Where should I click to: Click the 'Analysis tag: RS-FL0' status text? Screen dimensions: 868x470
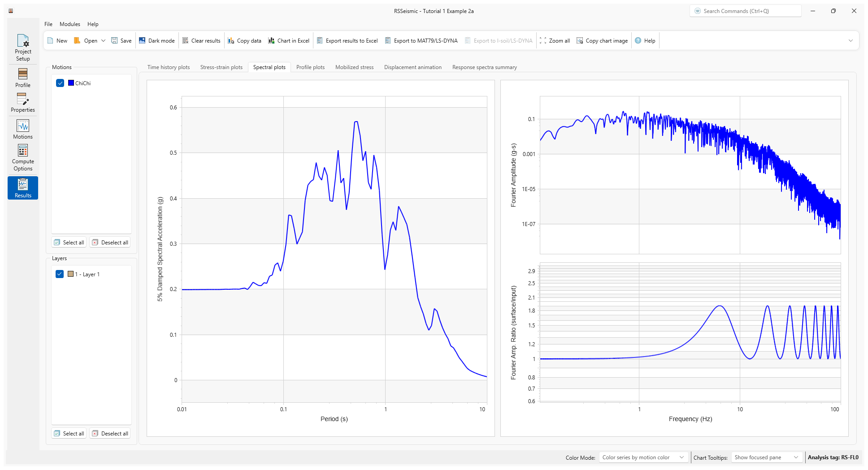pyautogui.click(x=833, y=457)
